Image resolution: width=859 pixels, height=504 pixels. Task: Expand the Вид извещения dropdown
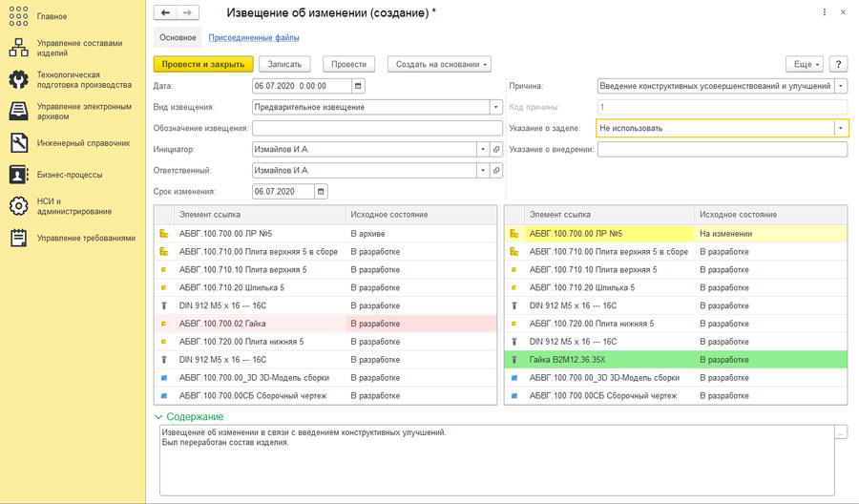coord(496,108)
